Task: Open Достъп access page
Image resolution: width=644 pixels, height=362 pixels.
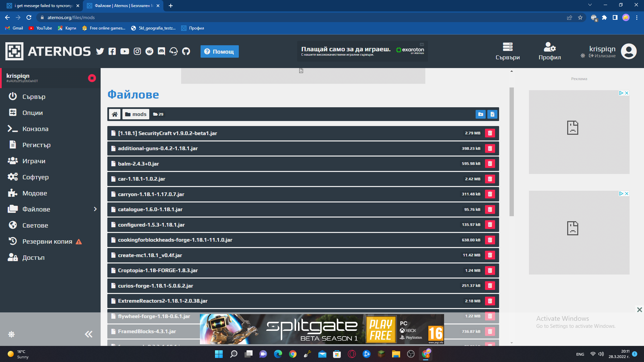Action: coord(50,257)
